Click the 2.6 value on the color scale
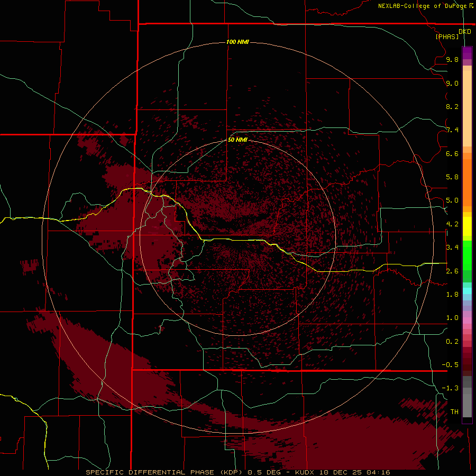This screenshot has height=476, width=476. click(x=452, y=271)
